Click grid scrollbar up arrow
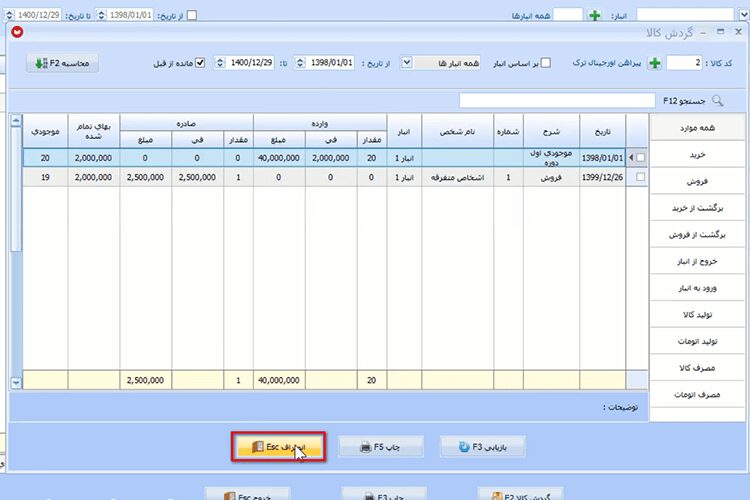The height and width of the screenshot is (500, 750). coord(16,121)
